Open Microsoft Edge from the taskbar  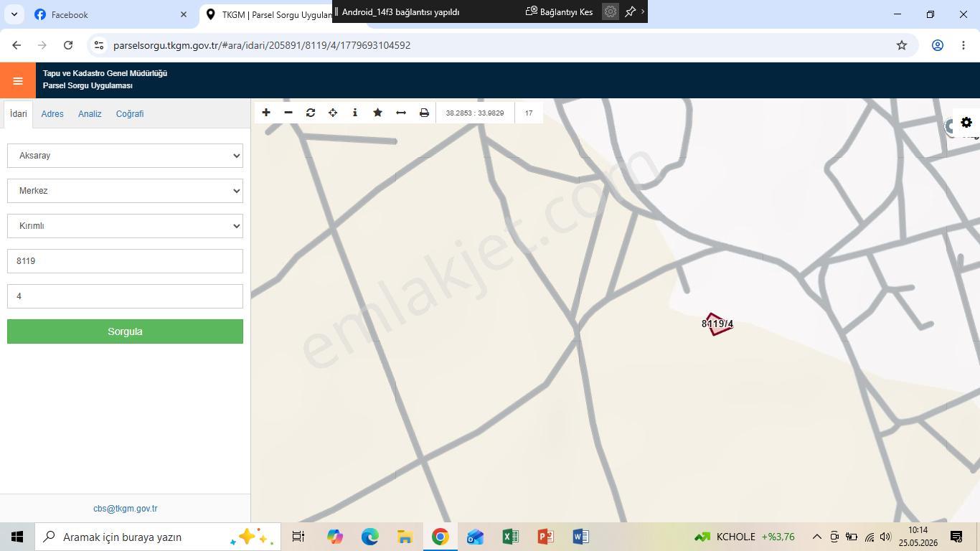click(x=369, y=537)
